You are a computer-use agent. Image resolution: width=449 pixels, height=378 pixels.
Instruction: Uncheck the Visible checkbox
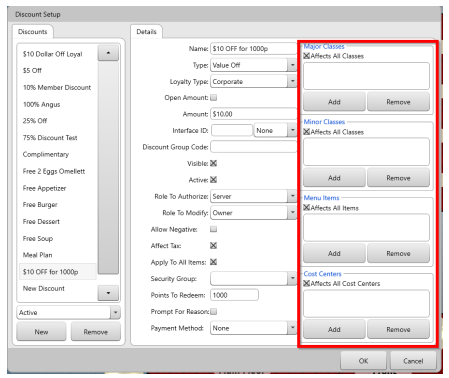tap(214, 163)
